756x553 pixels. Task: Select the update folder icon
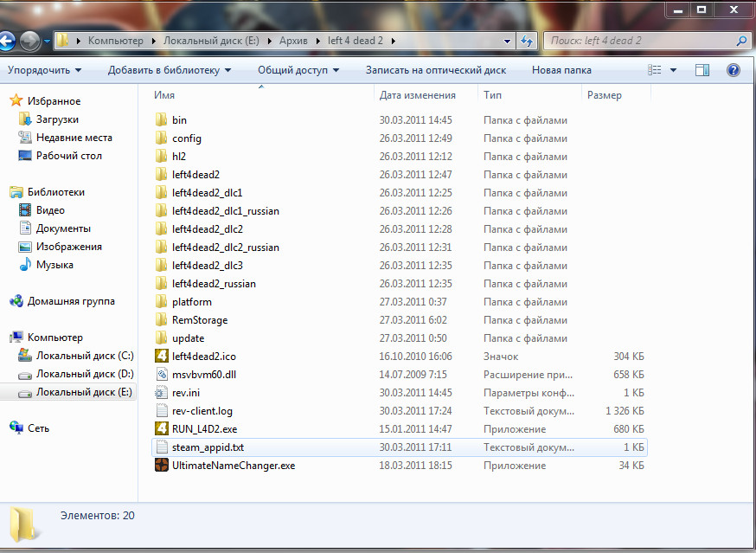point(161,338)
